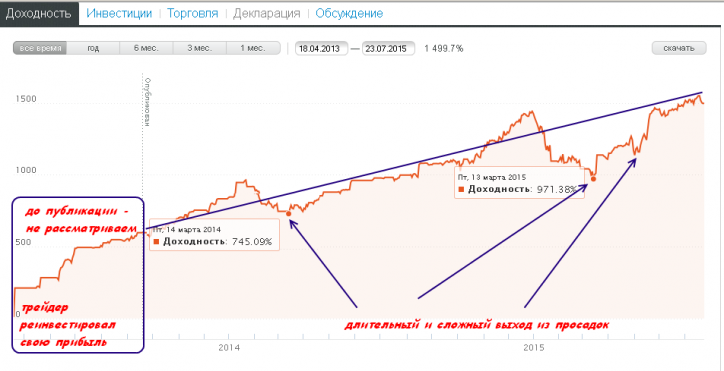Click the 'скачать' download button

coord(679,49)
